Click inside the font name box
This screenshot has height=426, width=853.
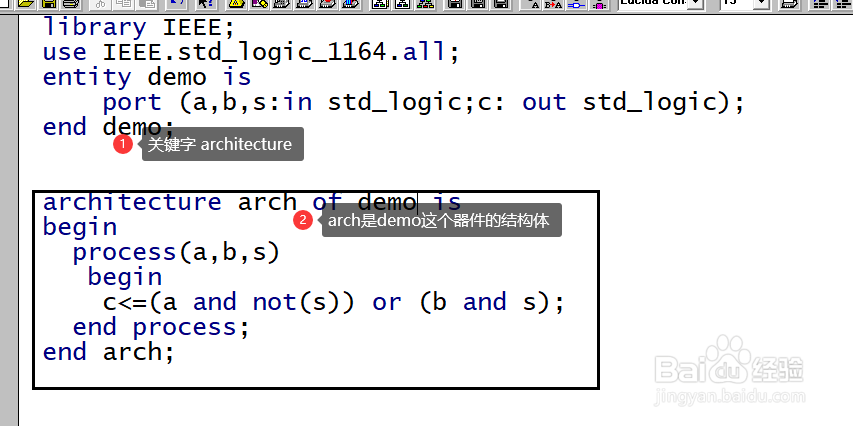coord(654,4)
